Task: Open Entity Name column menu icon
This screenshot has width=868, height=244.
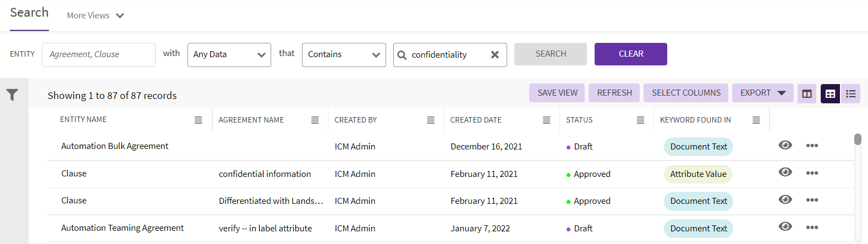Action: (198, 120)
